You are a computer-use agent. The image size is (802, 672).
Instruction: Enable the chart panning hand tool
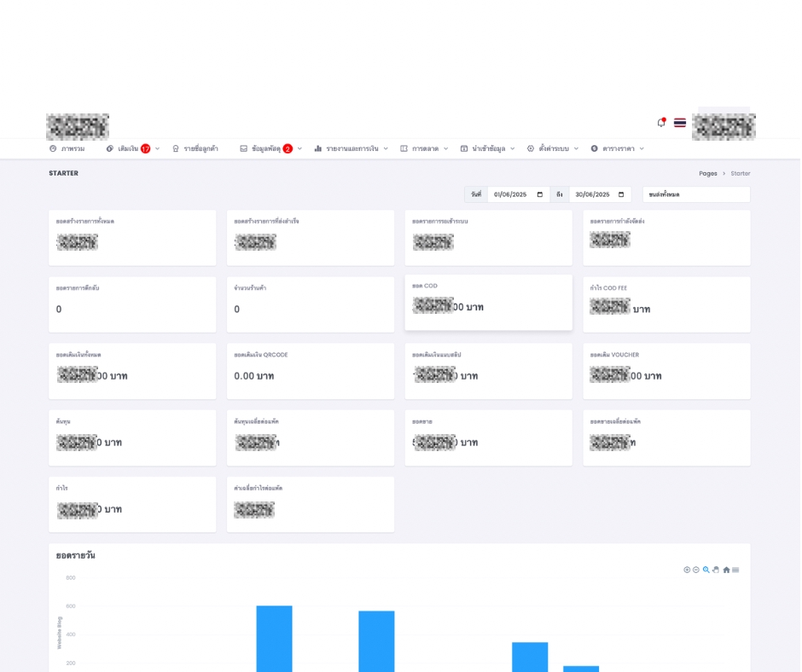(716, 570)
